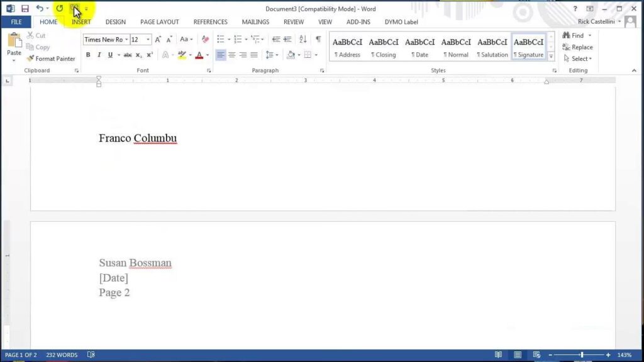This screenshot has height=362, width=644.
Task: Center-align the paragraph text
Action: tap(231, 55)
